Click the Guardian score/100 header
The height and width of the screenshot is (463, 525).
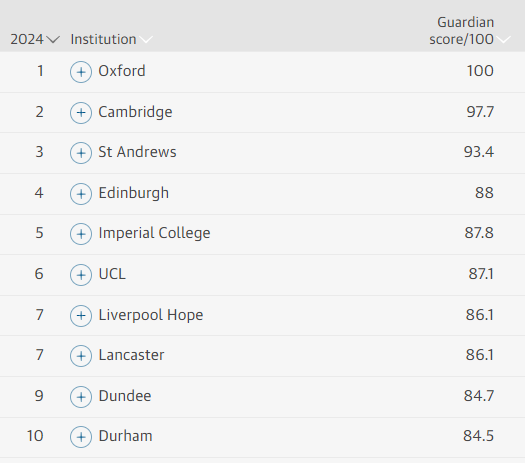tap(461, 31)
